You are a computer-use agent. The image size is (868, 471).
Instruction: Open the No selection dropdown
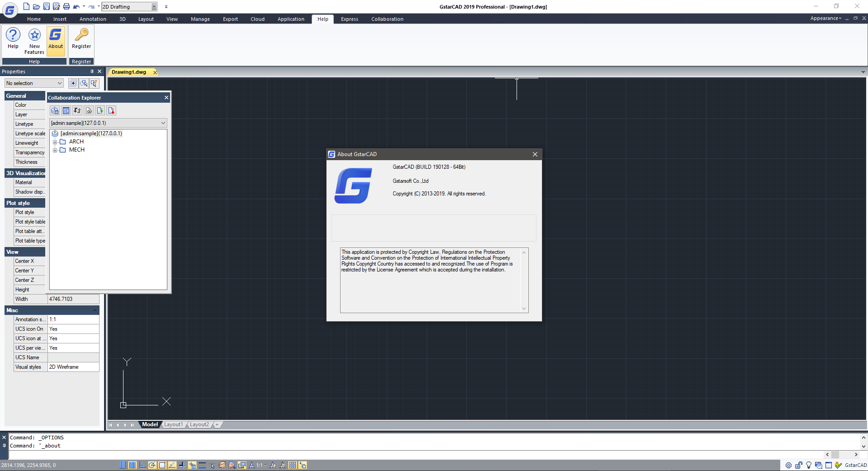coord(34,83)
